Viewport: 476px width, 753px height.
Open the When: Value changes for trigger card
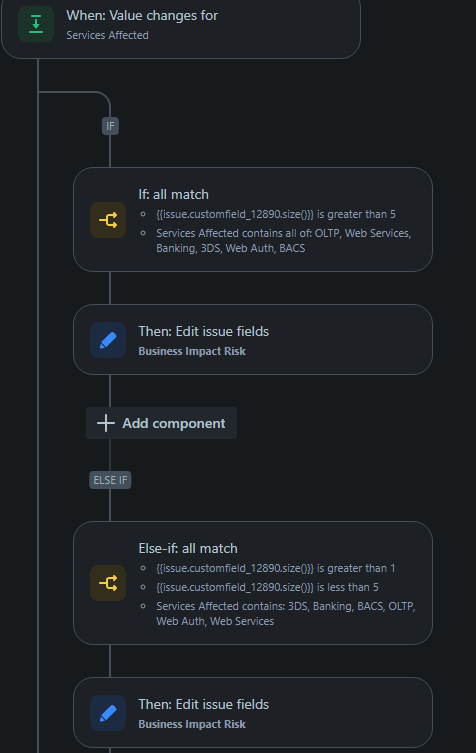[181, 27]
